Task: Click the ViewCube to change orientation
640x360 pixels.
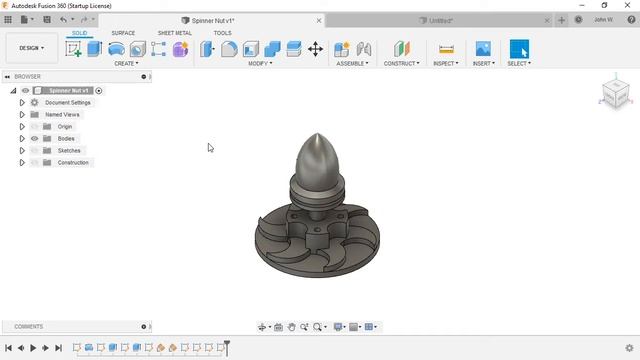Action: click(616, 94)
